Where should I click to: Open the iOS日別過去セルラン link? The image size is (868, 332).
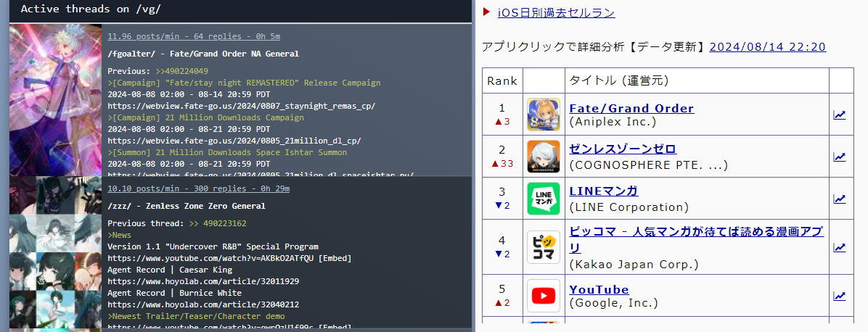pos(557,13)
